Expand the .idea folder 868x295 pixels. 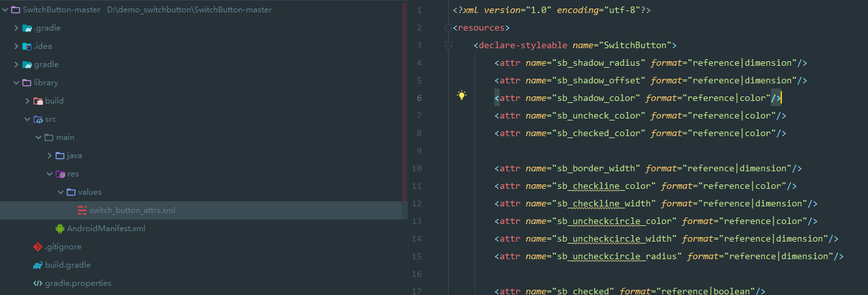click(16, 46)
